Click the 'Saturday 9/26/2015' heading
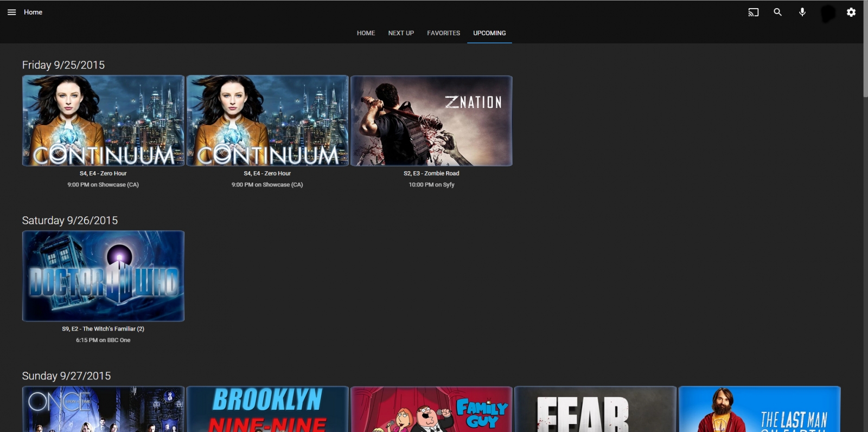Image resolution: width=868 pixels, height=432 pixels. (x=70, y=221)
